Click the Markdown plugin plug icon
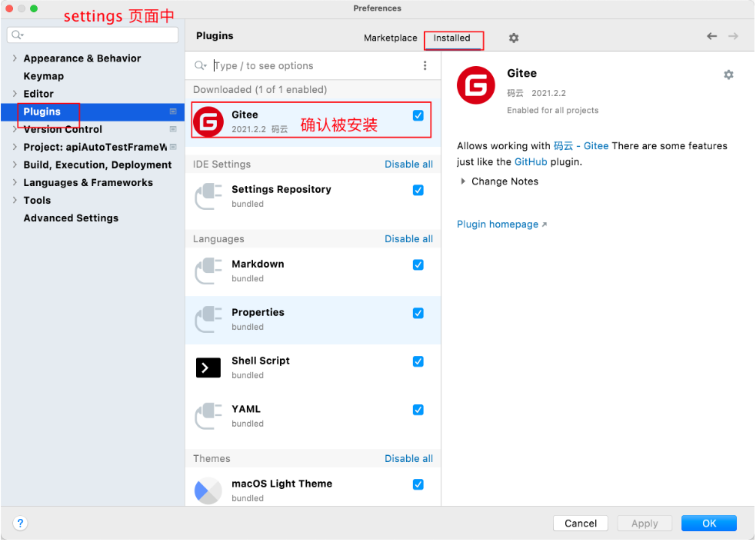This screenshot has width=756, height=542. pos(208,271)
